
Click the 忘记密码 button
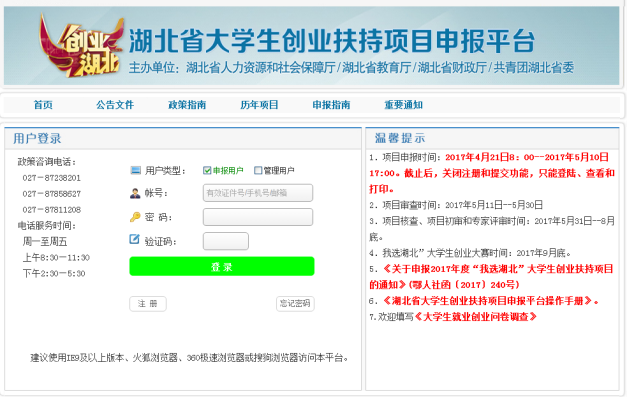295,304
